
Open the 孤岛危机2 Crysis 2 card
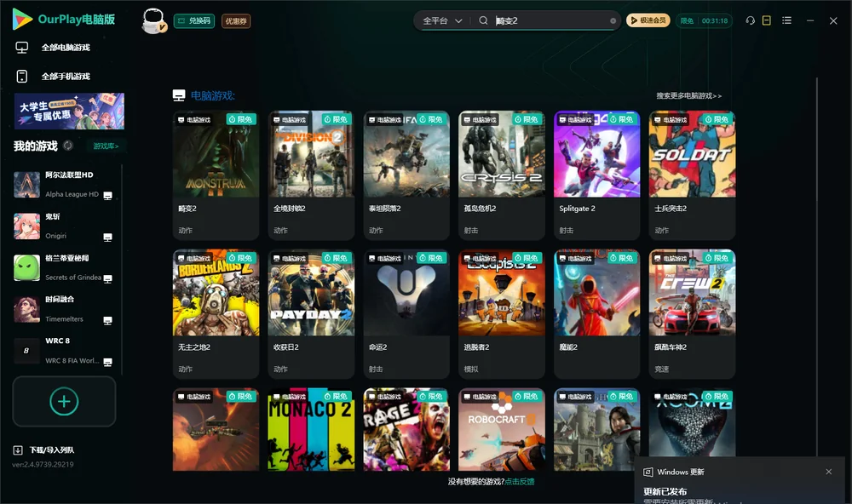point(502,175)
